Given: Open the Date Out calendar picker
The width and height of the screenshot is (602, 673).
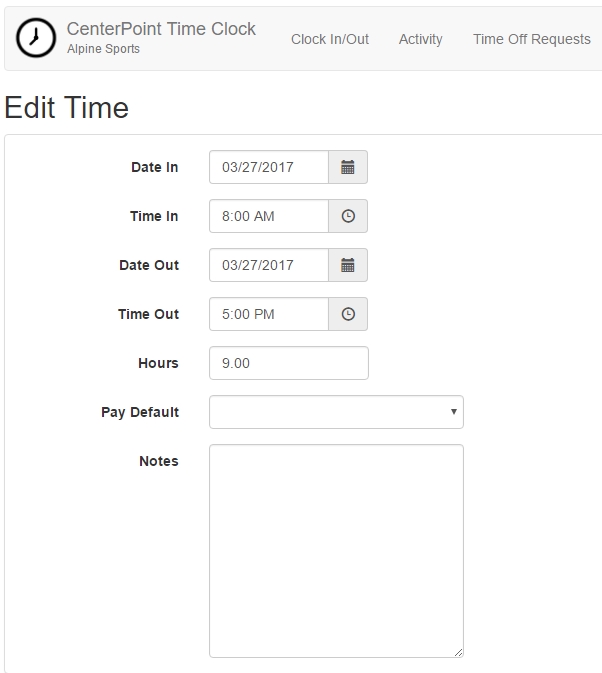Looking at the screenshot, I should coord(348,265).
